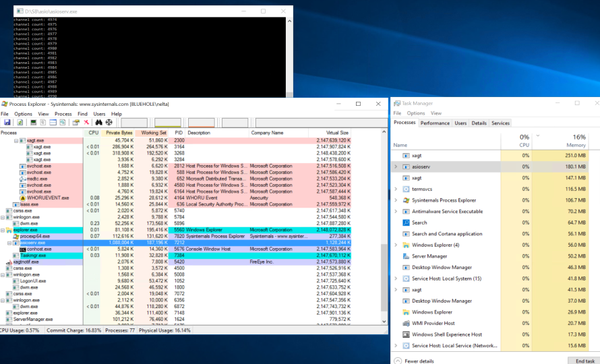
Task: Click the Process Explorer vertical scrollbar thumb
Action: coord(384,278)
